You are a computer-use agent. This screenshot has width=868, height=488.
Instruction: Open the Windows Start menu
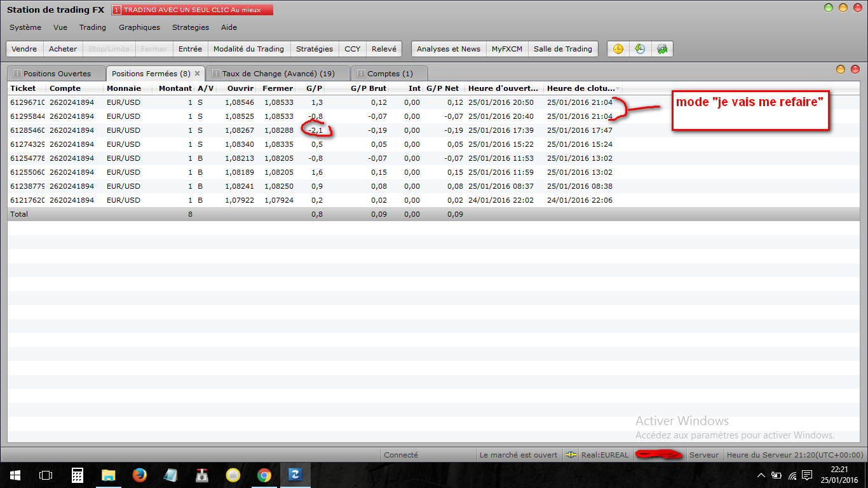[x=15, y=475]
